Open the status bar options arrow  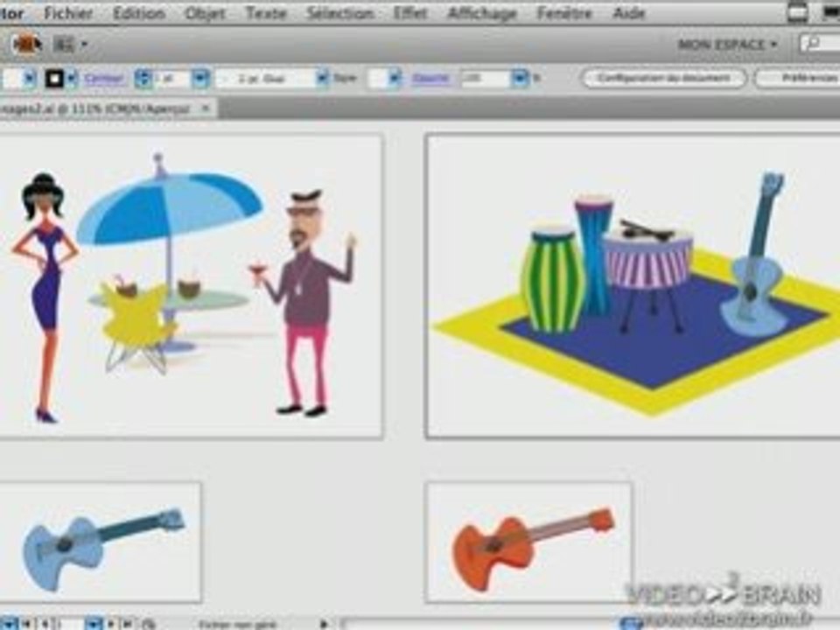coord(324,624)
